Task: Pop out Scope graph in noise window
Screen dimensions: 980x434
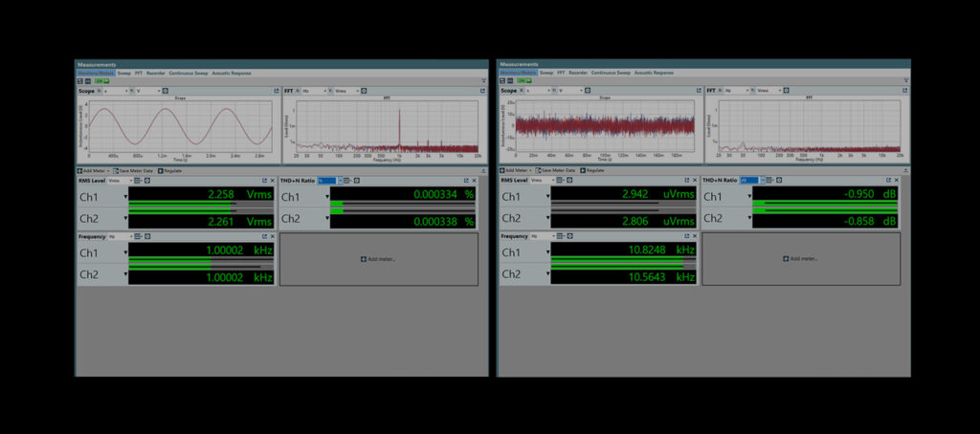Action: click(699, 91)
